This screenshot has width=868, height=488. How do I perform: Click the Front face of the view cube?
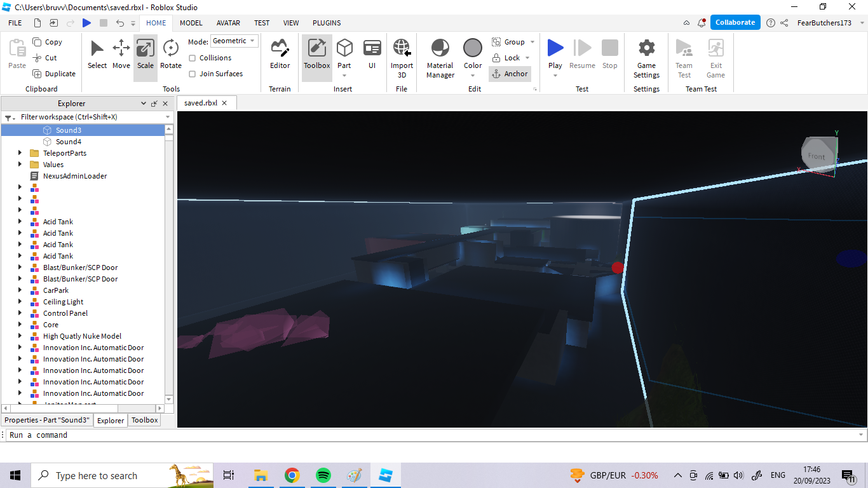[x=817, y=156]
